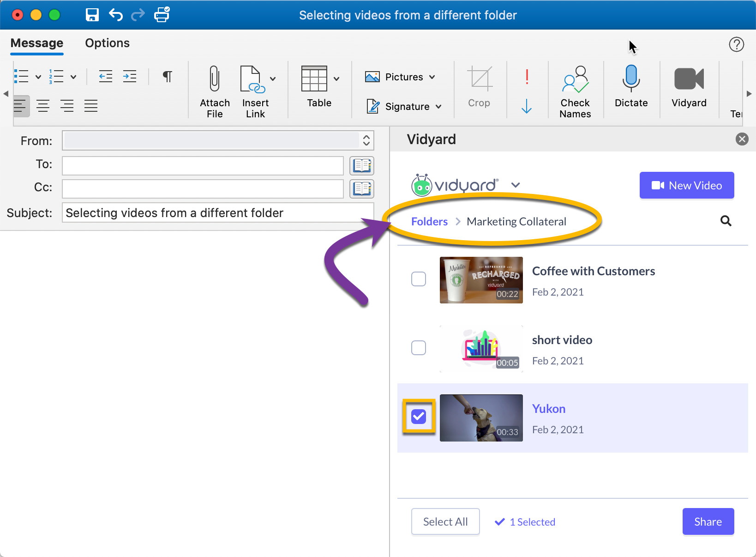The width and height of the screenshot is (756, 557).
Task: Open address book next to Cc field
Action: [x=362, y=189]
